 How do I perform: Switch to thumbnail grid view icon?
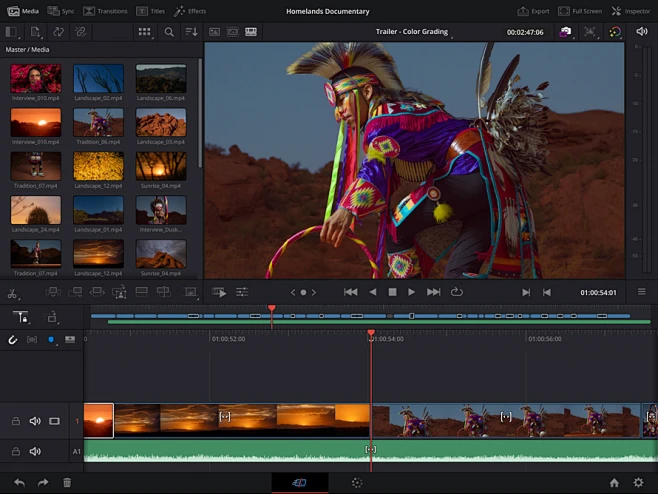pos(144,32)
